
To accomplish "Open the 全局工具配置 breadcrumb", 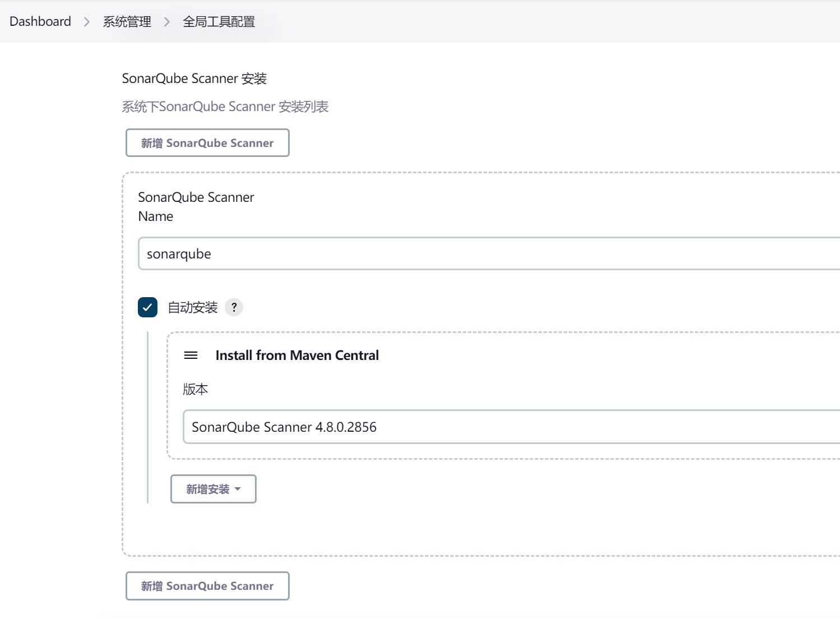I will [219, 21].
